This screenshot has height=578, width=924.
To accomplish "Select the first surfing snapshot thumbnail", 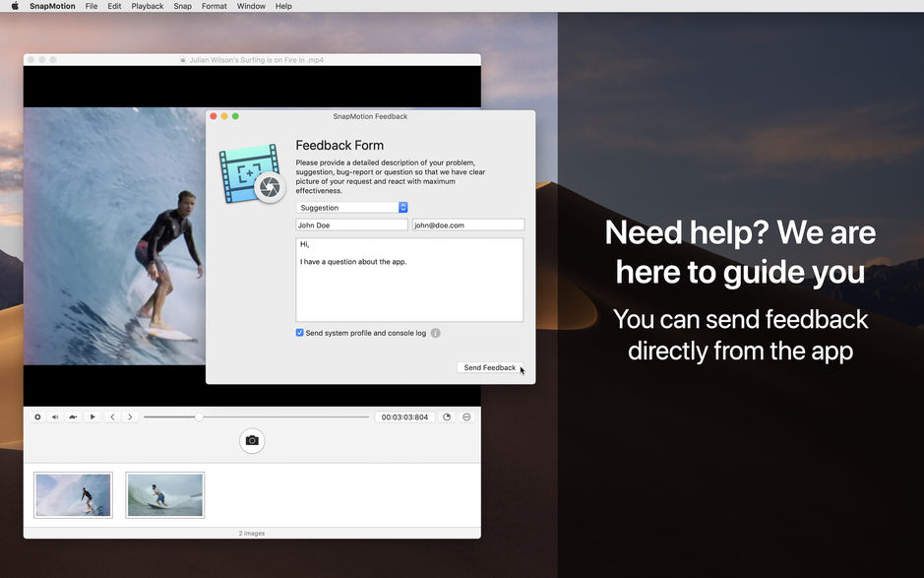I will [x=74, y=494].
